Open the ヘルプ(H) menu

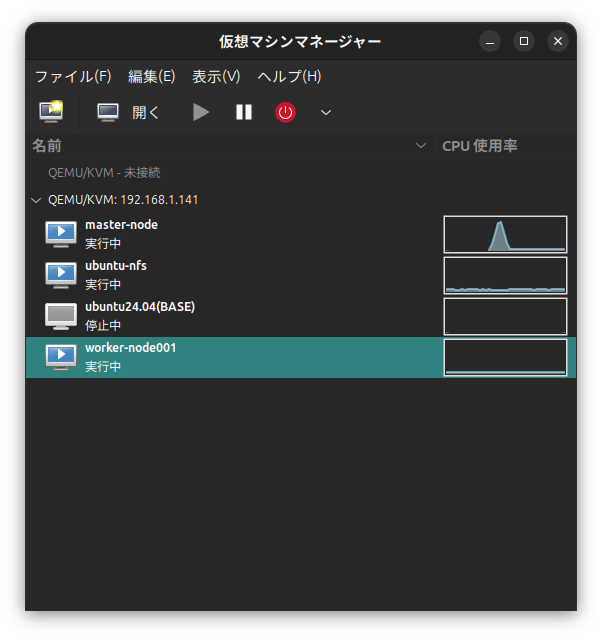point(289,76)
